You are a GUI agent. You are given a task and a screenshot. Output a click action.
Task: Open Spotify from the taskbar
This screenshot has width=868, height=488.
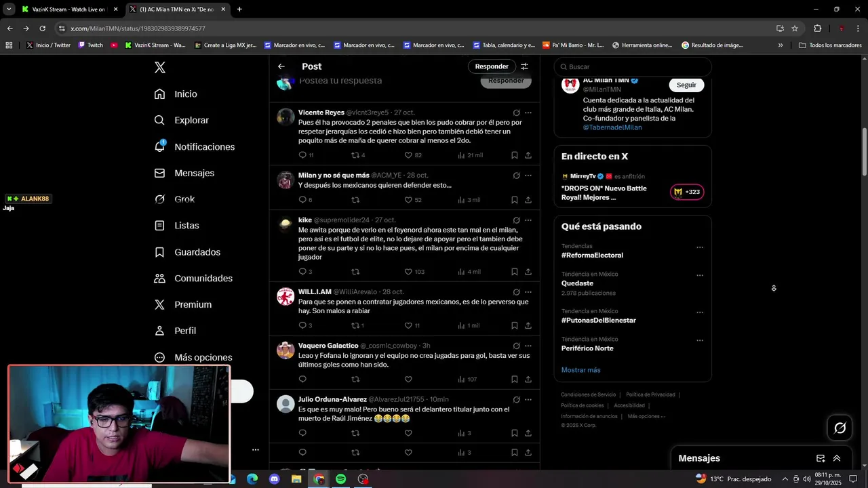click(x=341, y=479)
